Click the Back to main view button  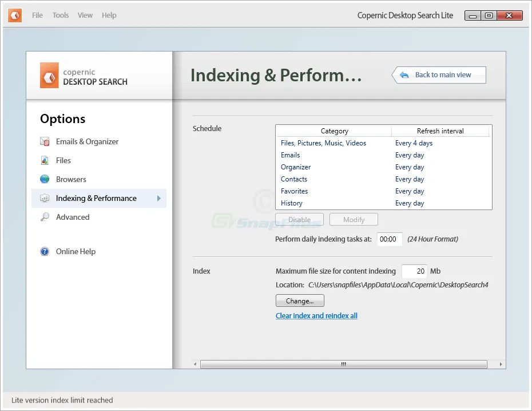click(x=439, y=74)
